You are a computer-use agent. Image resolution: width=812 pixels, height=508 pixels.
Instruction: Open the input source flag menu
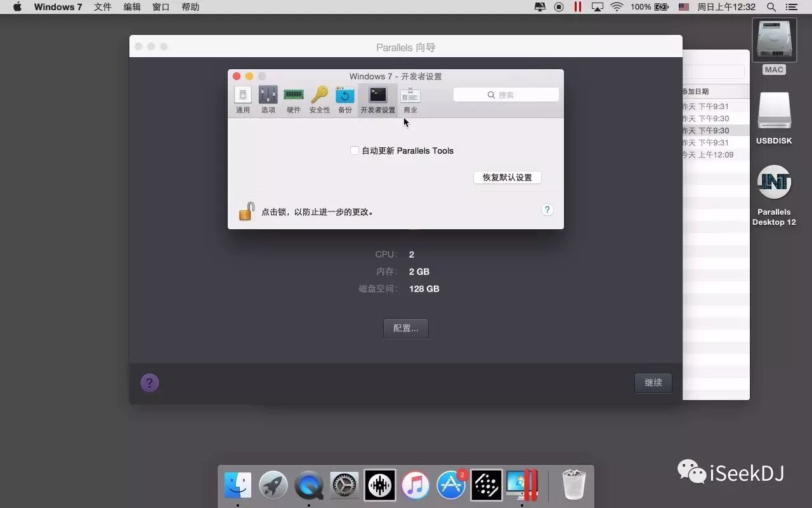click(x=684, y=7)
